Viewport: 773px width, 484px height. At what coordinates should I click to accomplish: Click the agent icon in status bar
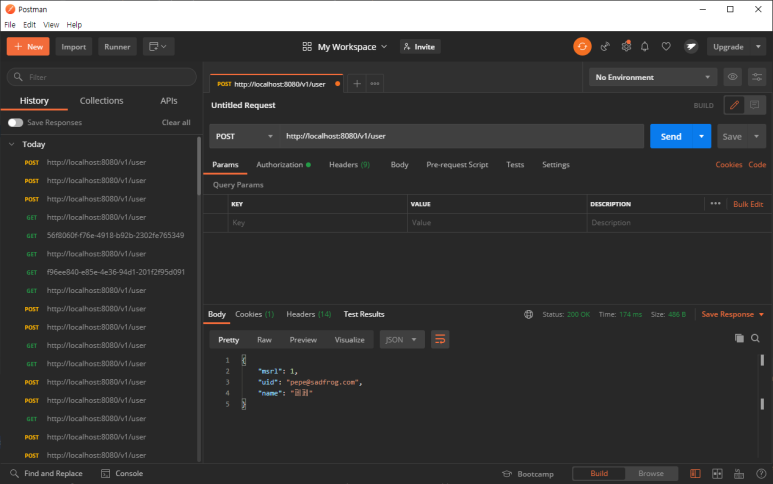click(x=739, y=474)
